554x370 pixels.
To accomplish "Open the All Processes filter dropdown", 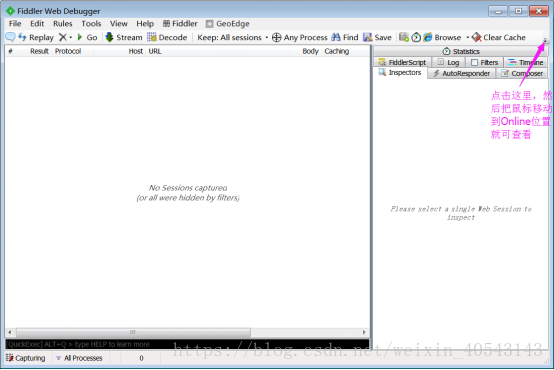I will (79, 358).
